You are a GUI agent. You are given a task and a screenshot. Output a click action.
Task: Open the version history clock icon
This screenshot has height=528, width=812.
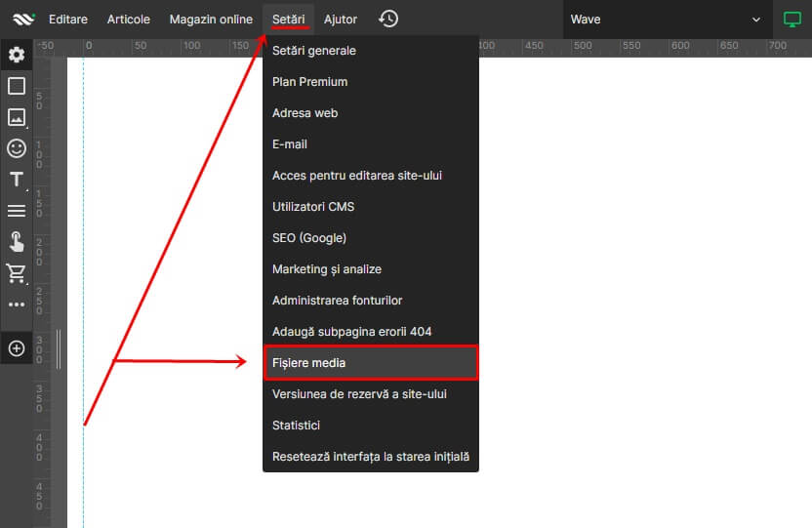(388, 20)
